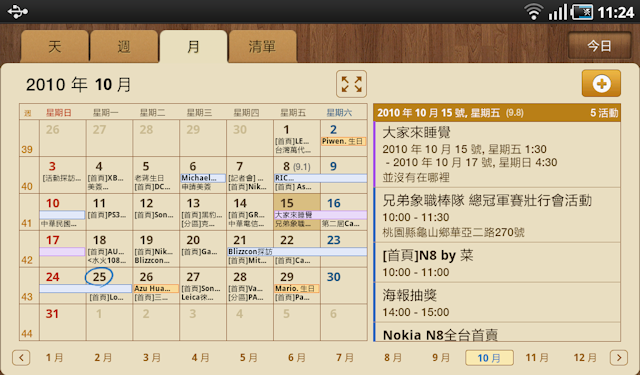Select Sunday October 10 in the grid
The height and width of the screenshot is (375, 640).
coord(63,212)
